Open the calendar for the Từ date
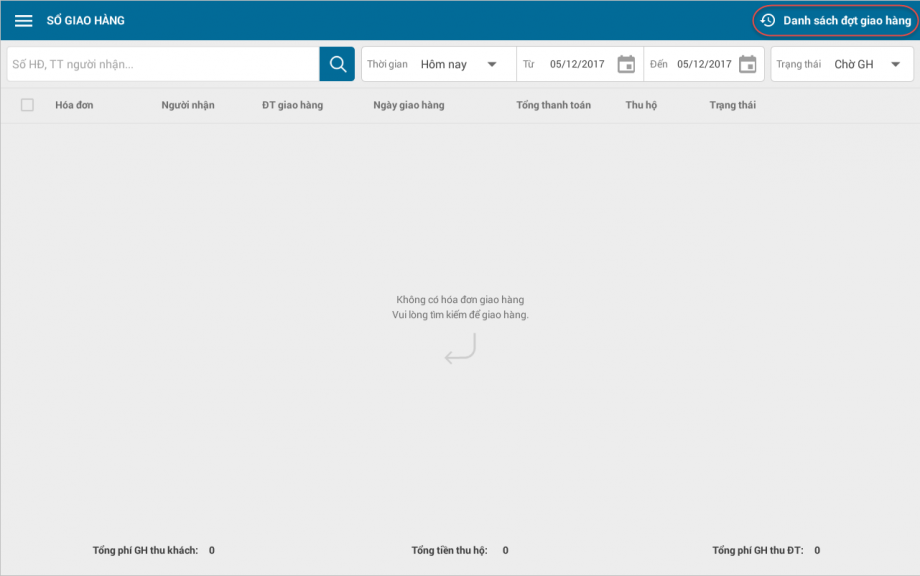Viewport: 920px width, 576px height. (x=626, y=64)
